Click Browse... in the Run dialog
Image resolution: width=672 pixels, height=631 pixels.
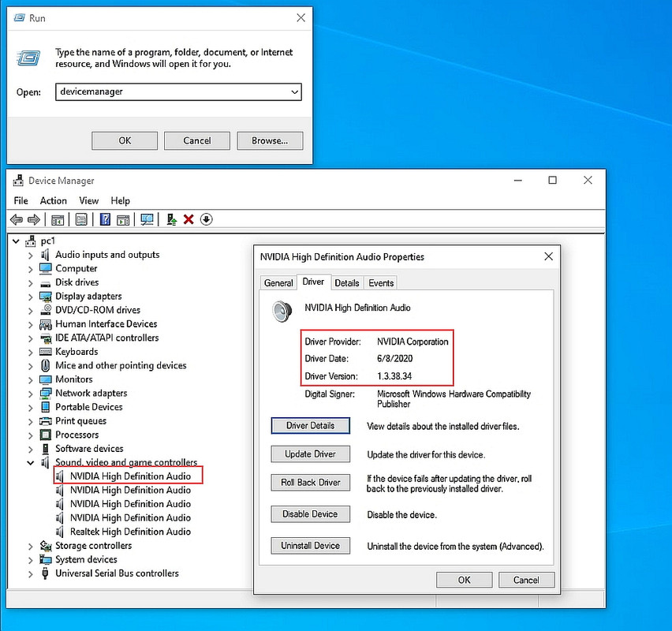[x=270, y=140]
